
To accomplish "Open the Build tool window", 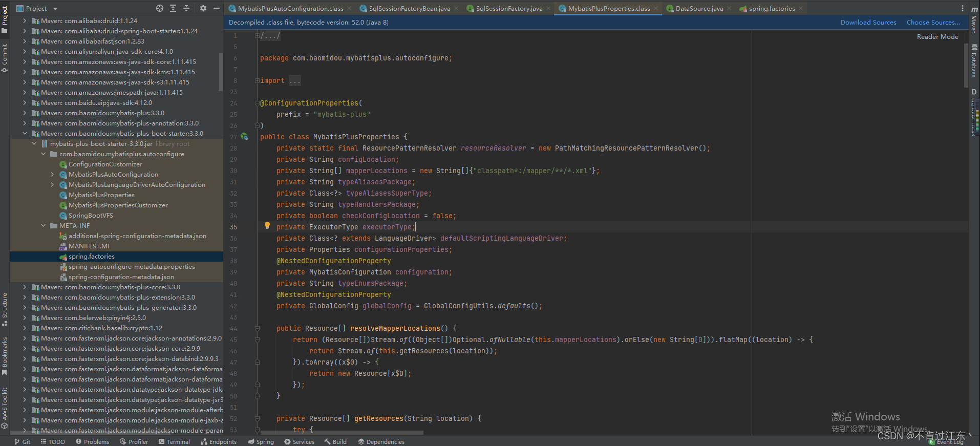I will click(x=335, y=441).
